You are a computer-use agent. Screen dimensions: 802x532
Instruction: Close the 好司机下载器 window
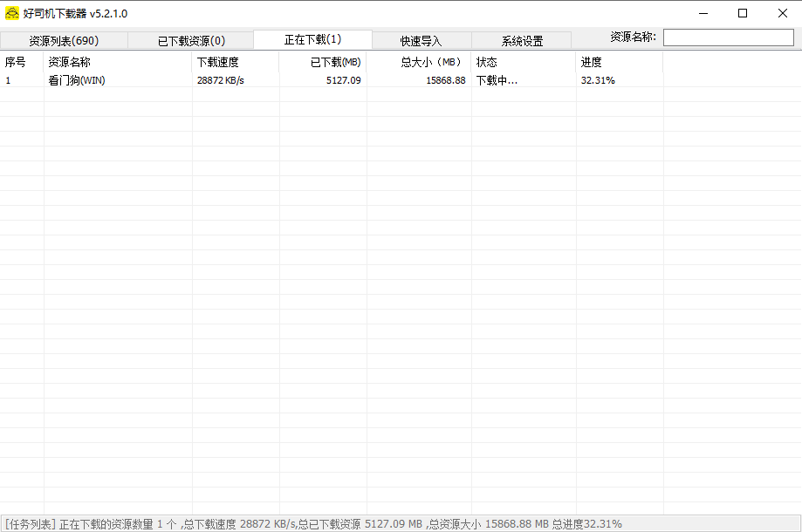coord(783,13)
